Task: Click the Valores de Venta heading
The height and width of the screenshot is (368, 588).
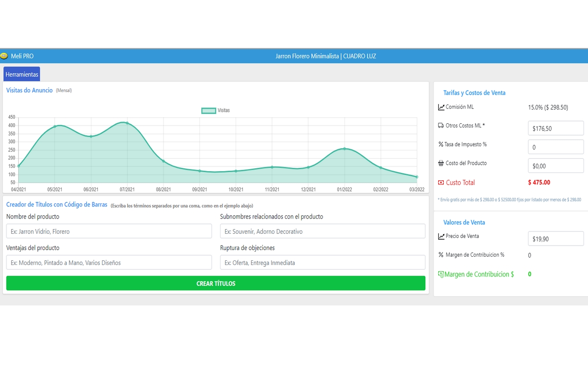Action: [x=464, y=222]
